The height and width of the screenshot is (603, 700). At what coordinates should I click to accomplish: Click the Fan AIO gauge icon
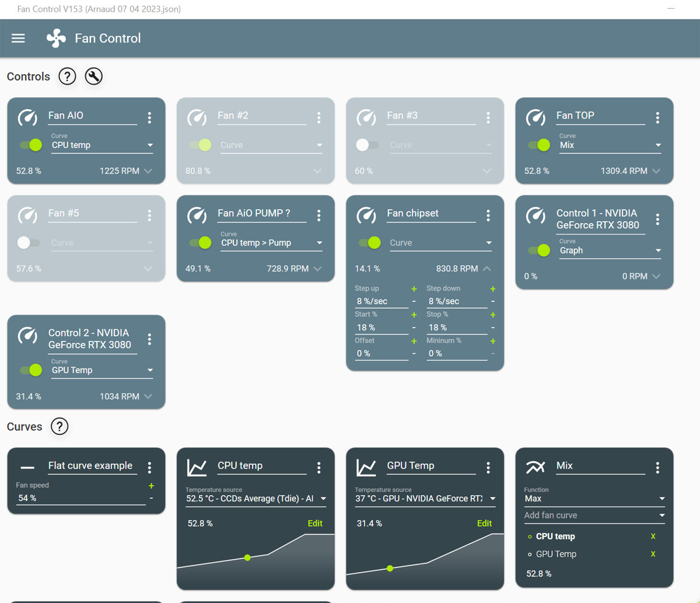tap(27, 117)
